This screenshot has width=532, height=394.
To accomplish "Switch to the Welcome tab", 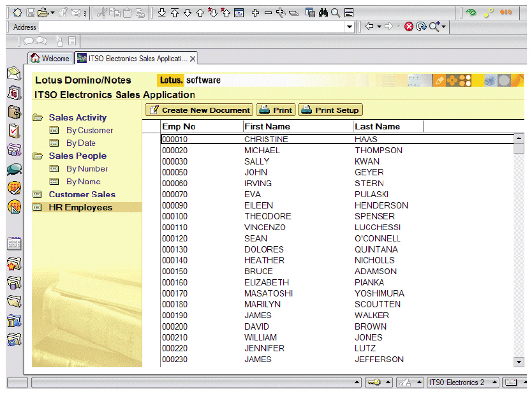I will pos(51,58).
